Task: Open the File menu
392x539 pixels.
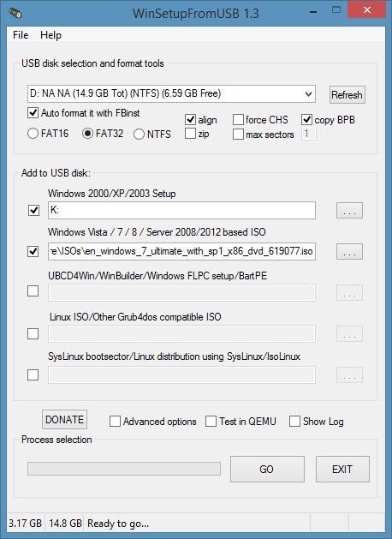Action: (21, 35)
